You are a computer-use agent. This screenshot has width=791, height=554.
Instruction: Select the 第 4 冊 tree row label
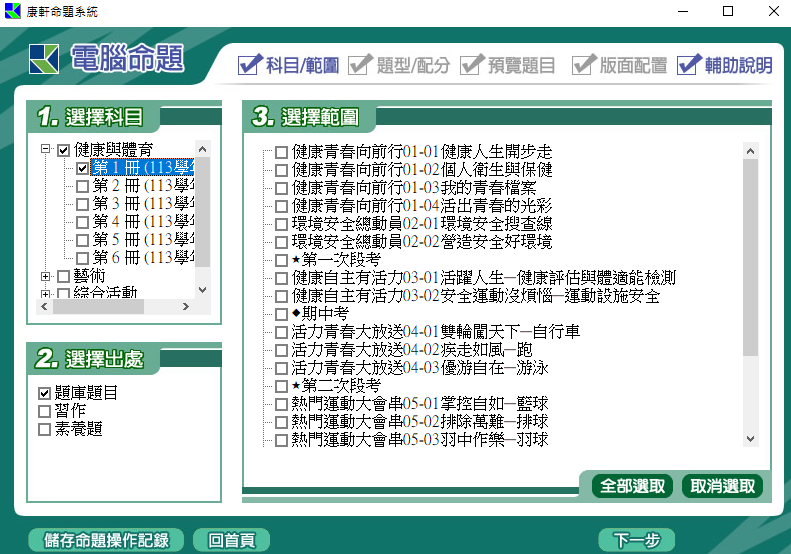[x=143, y=221]
